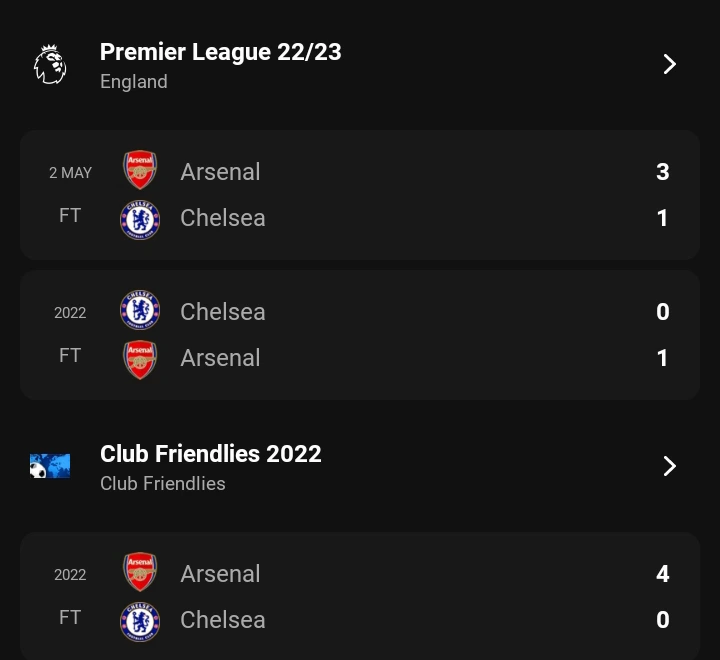Click Arsenal crest in the 0-1 match
Image resolution: width=720 pixels, height=660 pixels.
(140, 360)
